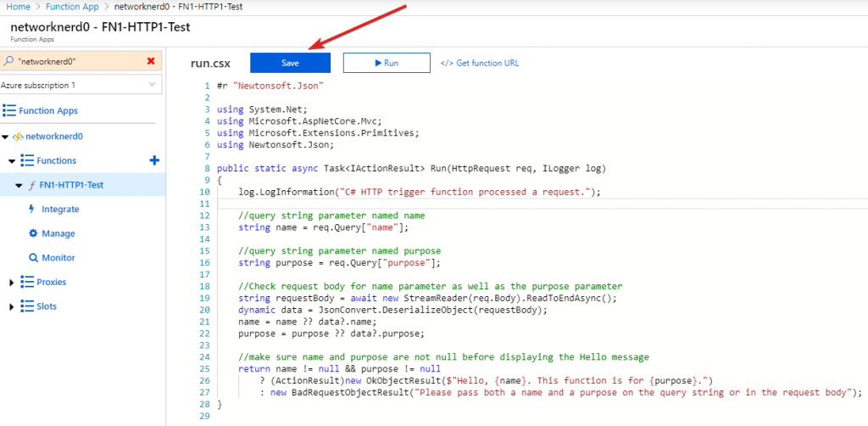The image size is (868, 426).
Task: Click the 'name = name ?? data?.name;' line
Action: [308, 322]
